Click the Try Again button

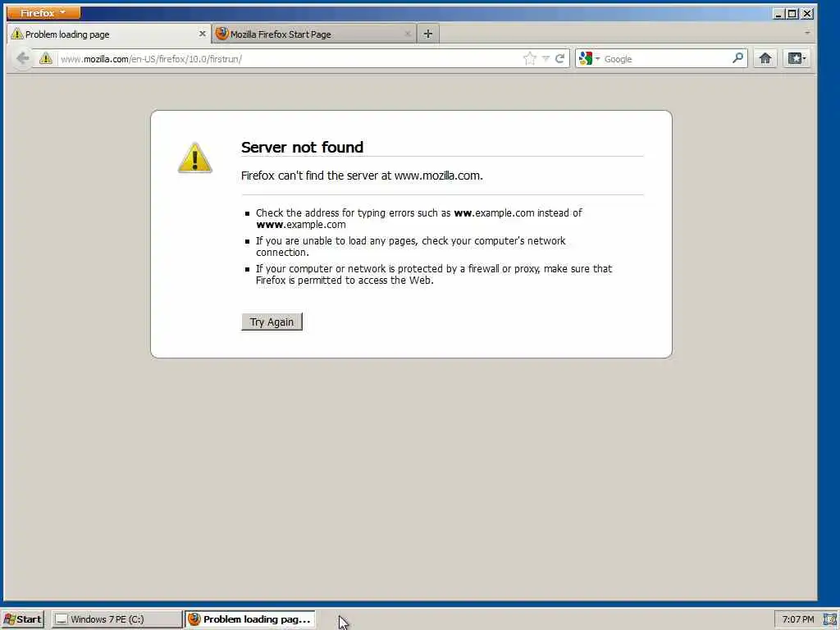pos(272,322)
